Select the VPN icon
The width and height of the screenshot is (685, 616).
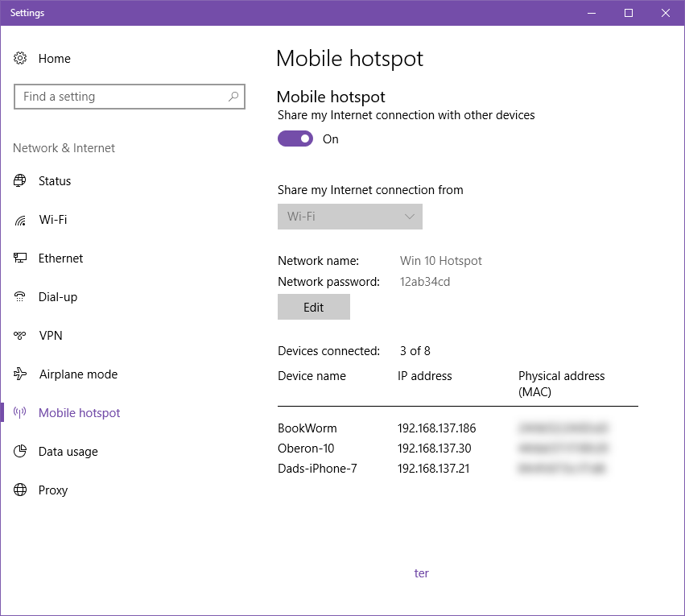pos(19,335)
